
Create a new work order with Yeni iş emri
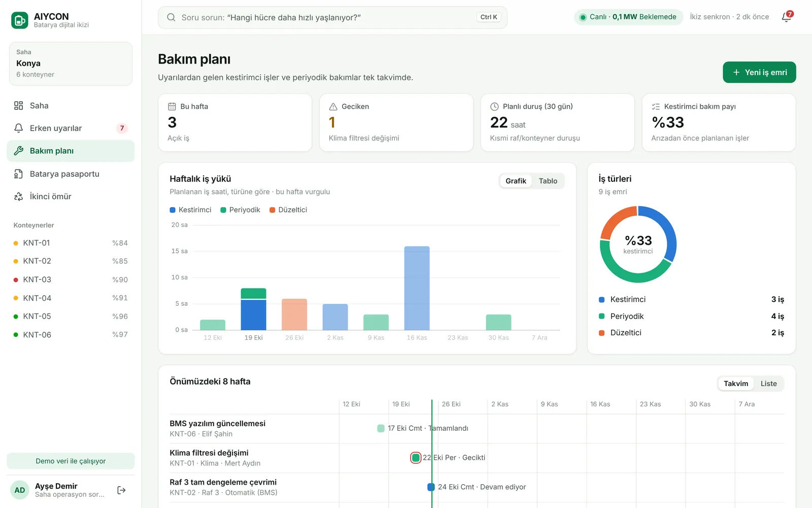point(759,72)
